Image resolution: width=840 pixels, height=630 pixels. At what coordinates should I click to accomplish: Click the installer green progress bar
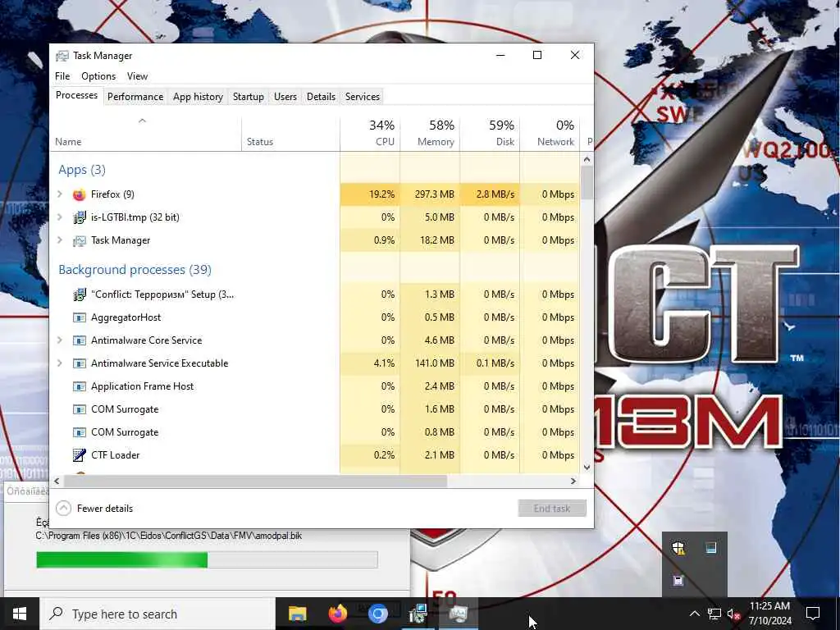tap(207, 559)
